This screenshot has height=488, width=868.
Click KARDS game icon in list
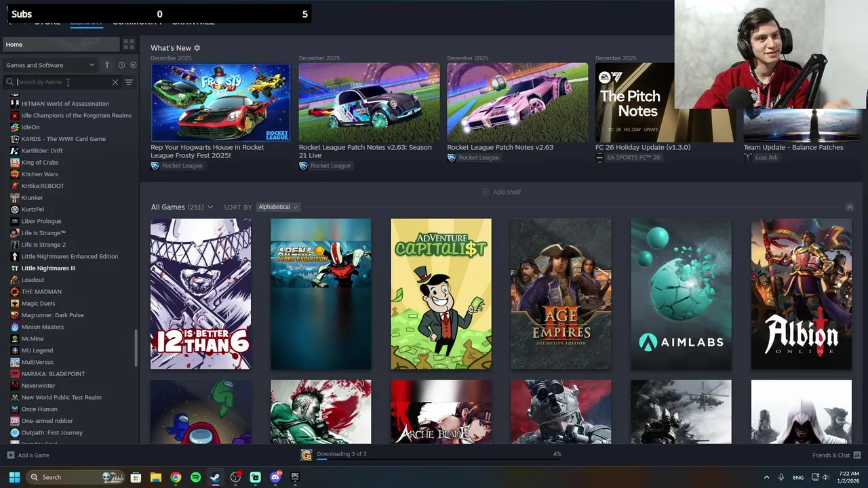click(x=15, y=139)
